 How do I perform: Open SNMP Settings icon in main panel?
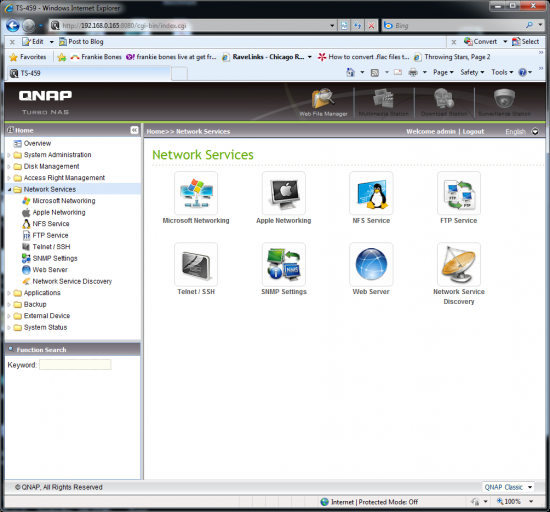click(283, 264)
